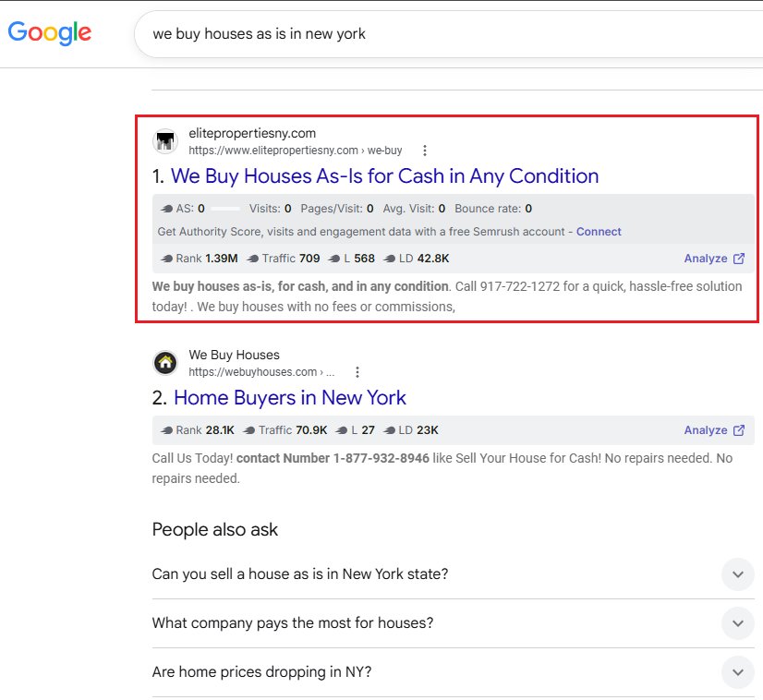Click Semrush icon beside Traffic 709

pos(252,259)
